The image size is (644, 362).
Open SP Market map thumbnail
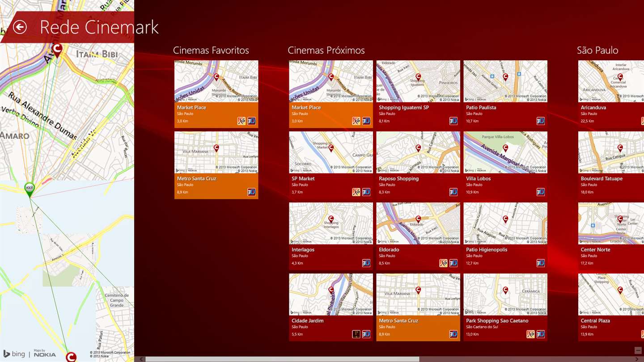331,152
